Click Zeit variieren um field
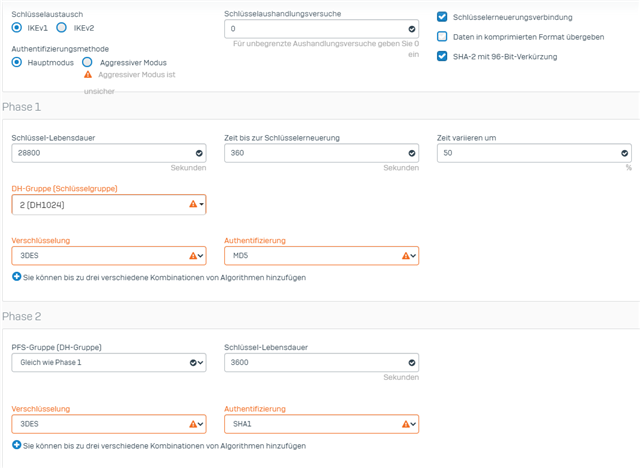The image size is (640, 468). click(527, 153)
